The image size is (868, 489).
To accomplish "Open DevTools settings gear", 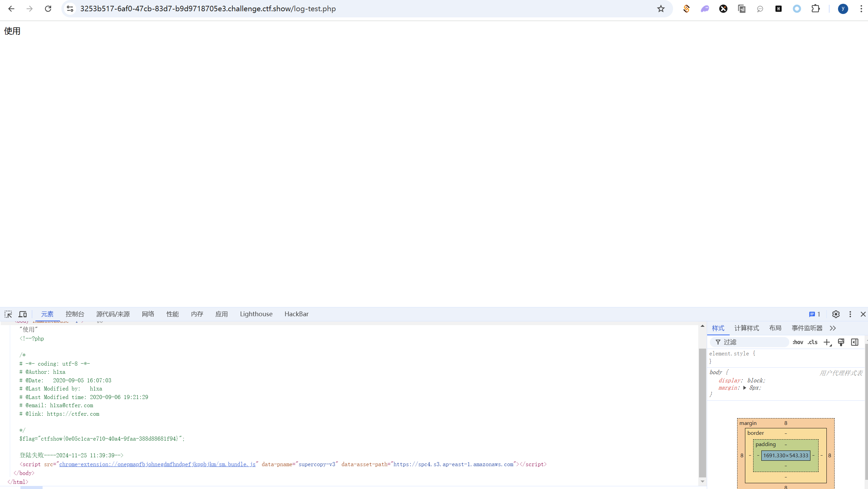I will [836, 314].
